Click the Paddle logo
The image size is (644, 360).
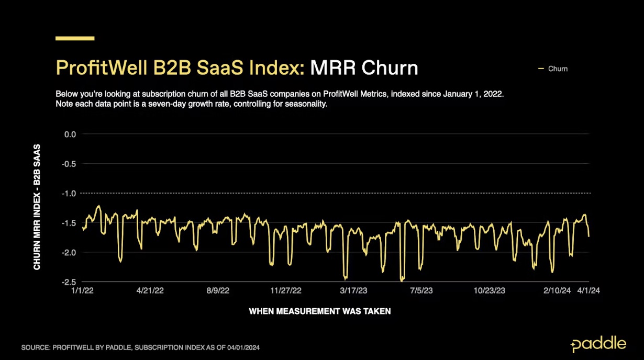(x=598, y=344)
